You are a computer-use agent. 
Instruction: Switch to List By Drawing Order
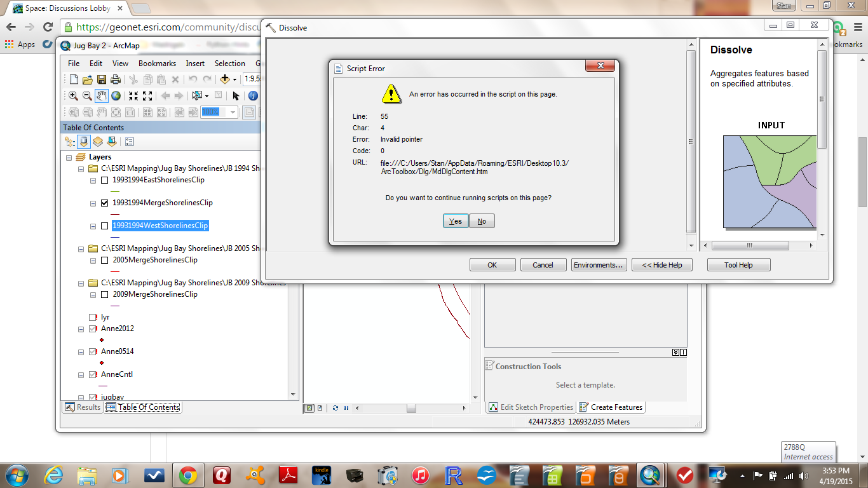tap(70, 142)
